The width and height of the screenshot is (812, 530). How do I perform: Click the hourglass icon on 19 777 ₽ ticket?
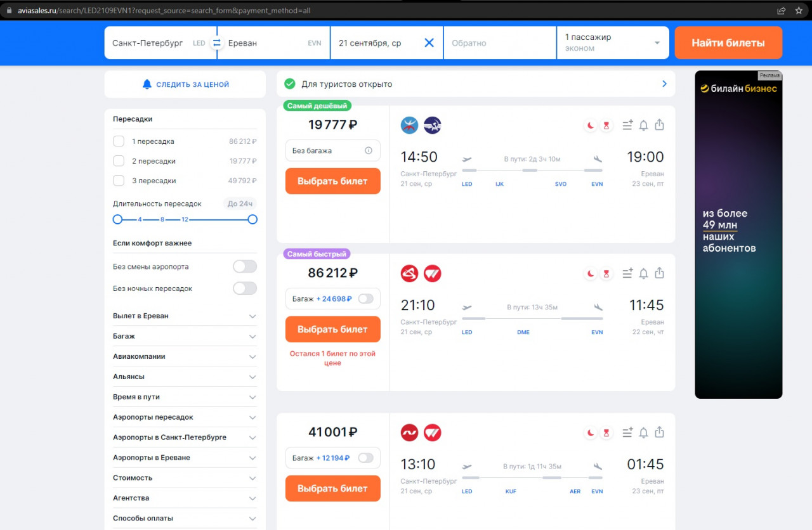(x=606, y=126)
